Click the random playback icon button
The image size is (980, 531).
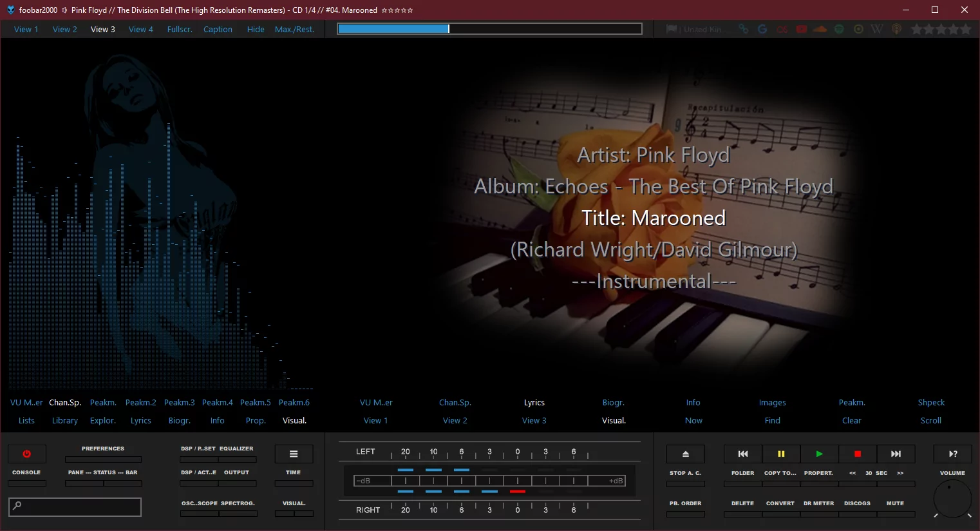click(953, 454)
